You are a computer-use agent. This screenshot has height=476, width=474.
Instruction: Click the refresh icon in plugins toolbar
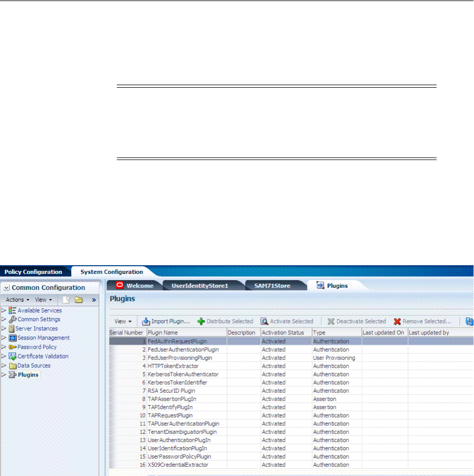(x=469, y=321)
